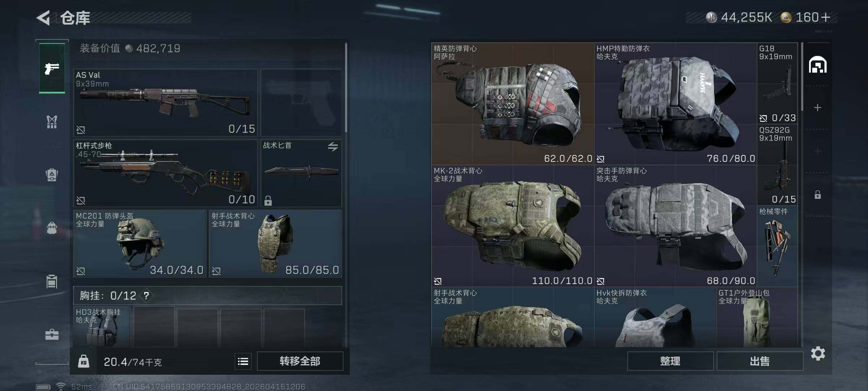
Task: Click 转移全部 transfer all button
Action: 300,361
